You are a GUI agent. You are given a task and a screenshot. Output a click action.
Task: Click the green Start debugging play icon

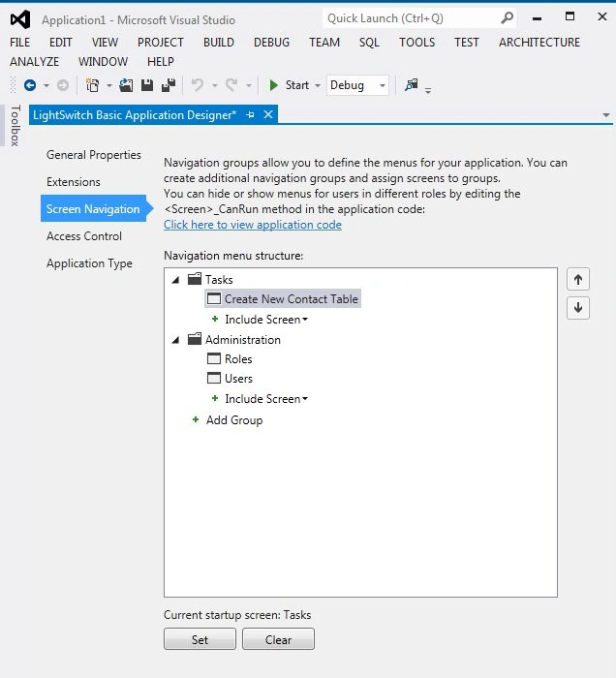click(x=273, y=85)
